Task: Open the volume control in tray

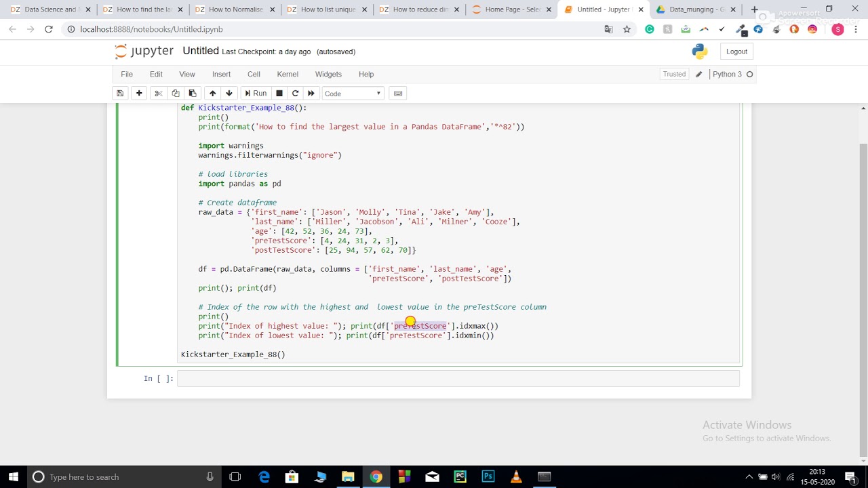Action: pyautogui.click(x=776, y=476)
